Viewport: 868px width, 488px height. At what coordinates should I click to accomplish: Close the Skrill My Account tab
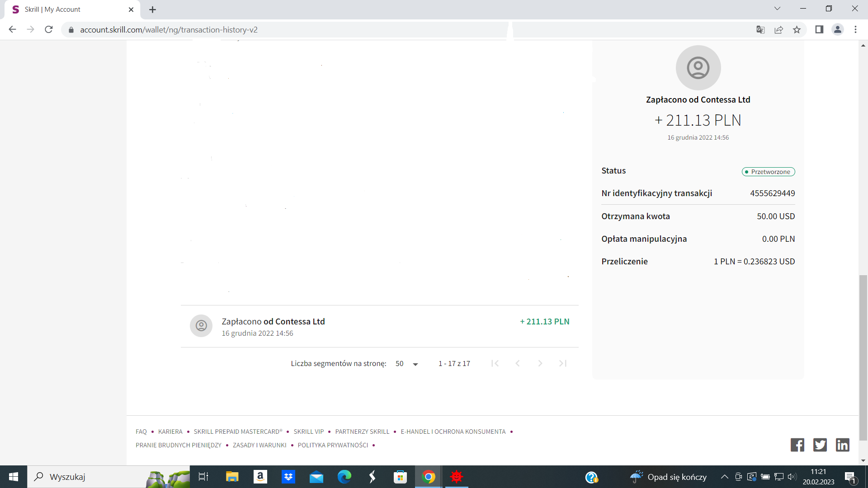[131, 9]
